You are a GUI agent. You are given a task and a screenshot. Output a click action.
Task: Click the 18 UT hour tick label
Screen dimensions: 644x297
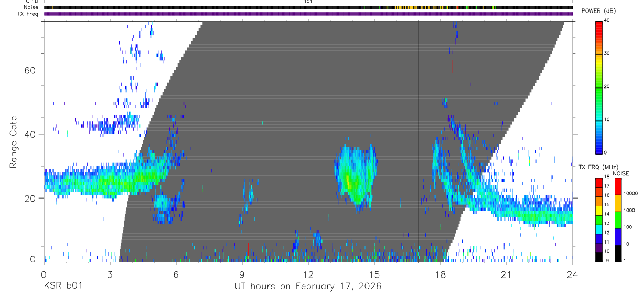pyautogui.click(x=440, y=274)
